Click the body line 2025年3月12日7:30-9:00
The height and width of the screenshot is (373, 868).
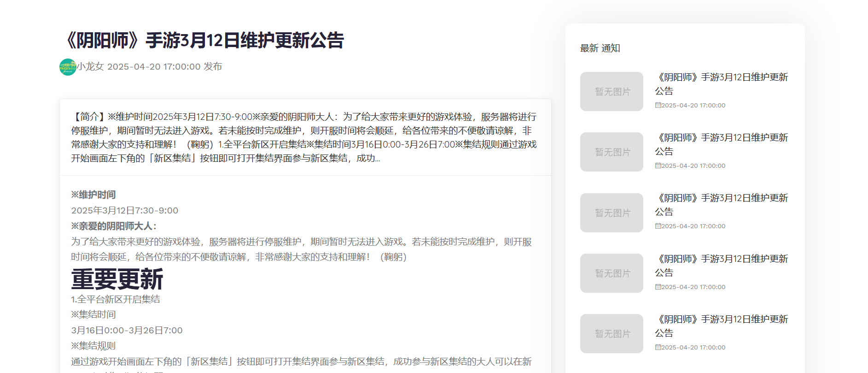[125, 210]
